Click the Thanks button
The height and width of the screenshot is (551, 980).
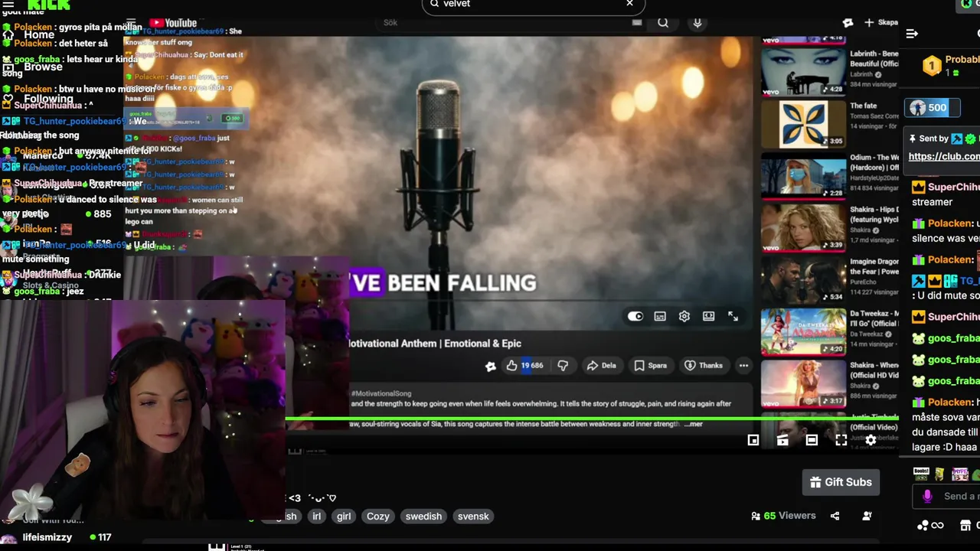click(x=703, y=366)
